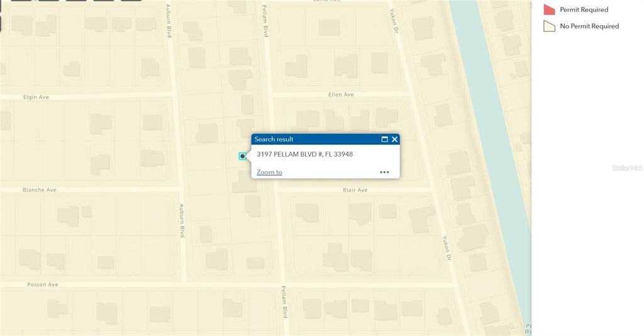This screenshot has height=336, width=644.
Task: Click the Blair Ave street label
Action: coord(355,189)
